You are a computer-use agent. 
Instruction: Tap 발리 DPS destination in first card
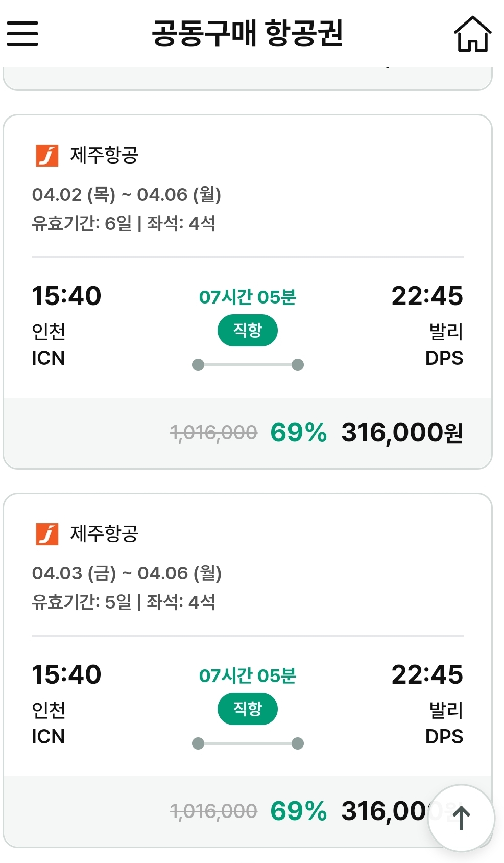click(x=445, y=345)
